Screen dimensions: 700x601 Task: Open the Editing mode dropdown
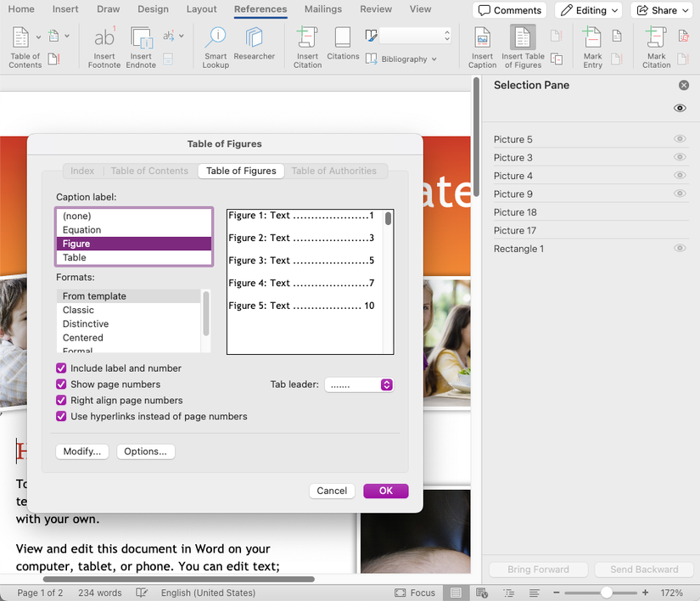tap(590, 10)
